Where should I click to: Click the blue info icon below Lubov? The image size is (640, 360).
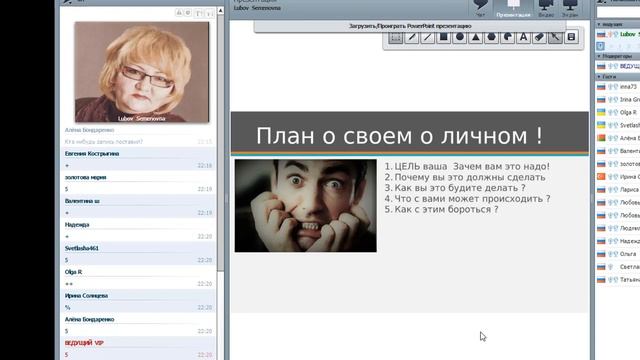pyautogui.click(x=600, y=46)
